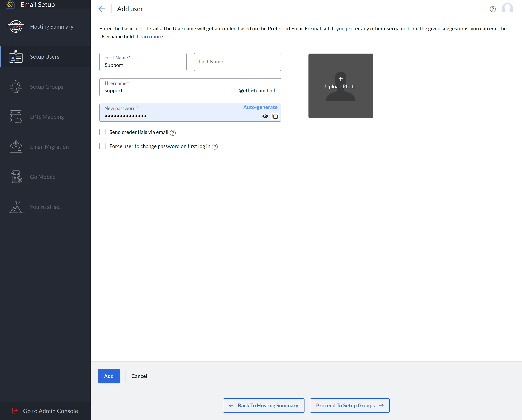The image size is (522, 420).
Task: Click Proceed To Setup Groups button
Action: 349,406
